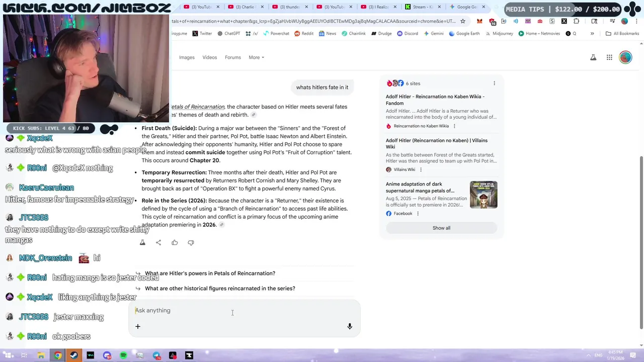Viewport: 644px width, 362px height.
Task: Open the News bookmark
Action: tap(328, 33)
